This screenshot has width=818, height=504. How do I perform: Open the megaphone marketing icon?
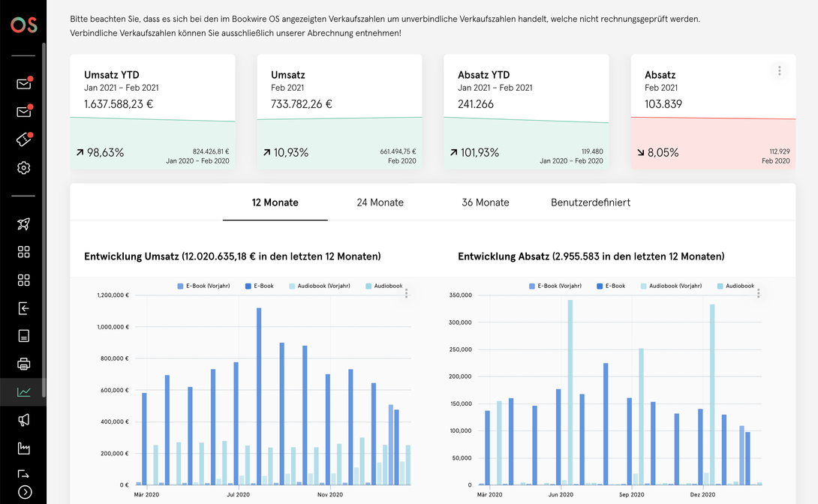coord(23,420)
